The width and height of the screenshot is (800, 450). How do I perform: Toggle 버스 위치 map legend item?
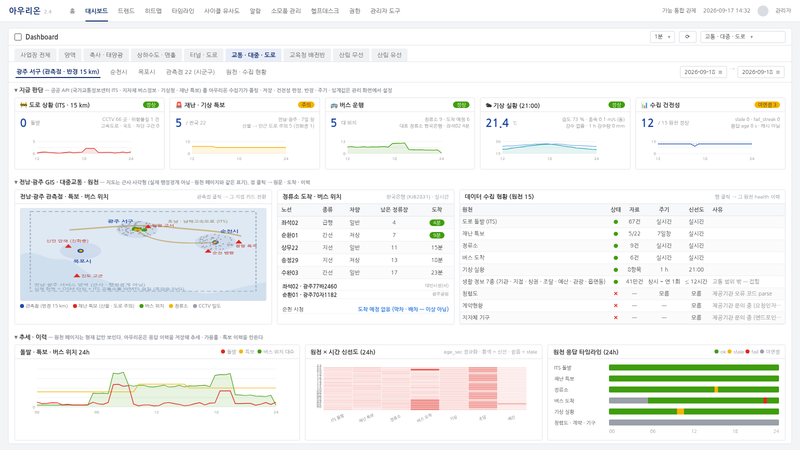pos(152,306)
